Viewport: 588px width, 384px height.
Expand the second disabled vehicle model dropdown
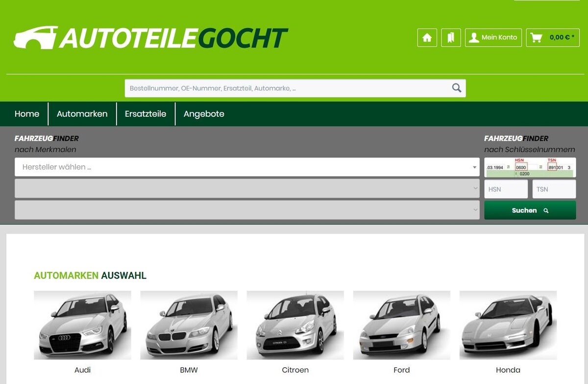click(x=247, y=188)
